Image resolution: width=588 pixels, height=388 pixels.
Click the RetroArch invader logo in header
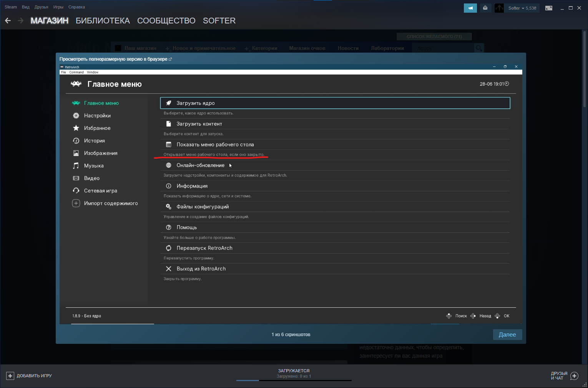click(76, 84)
